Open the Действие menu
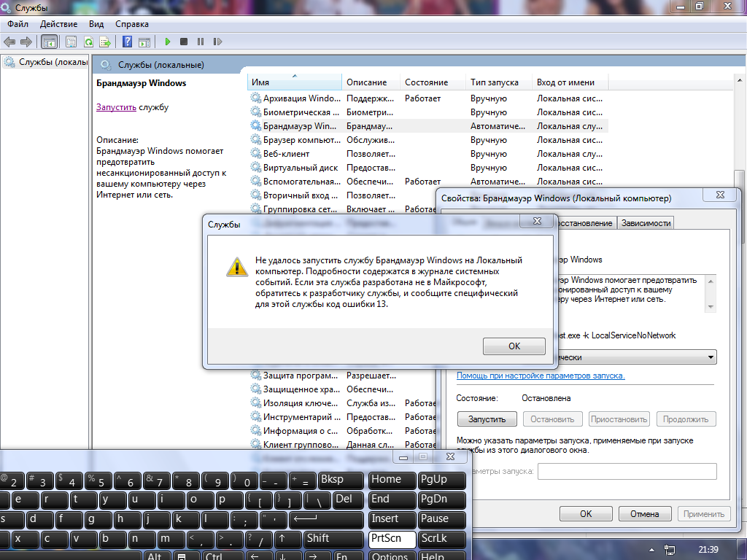This screenshot has width=747, height=560. tap(58, 24)
